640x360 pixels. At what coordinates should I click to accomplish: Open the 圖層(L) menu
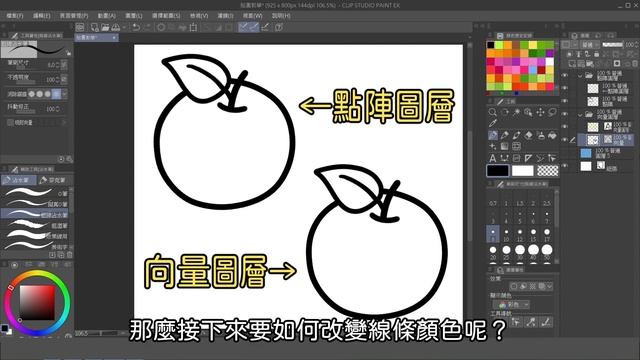(x=133, y=16)
